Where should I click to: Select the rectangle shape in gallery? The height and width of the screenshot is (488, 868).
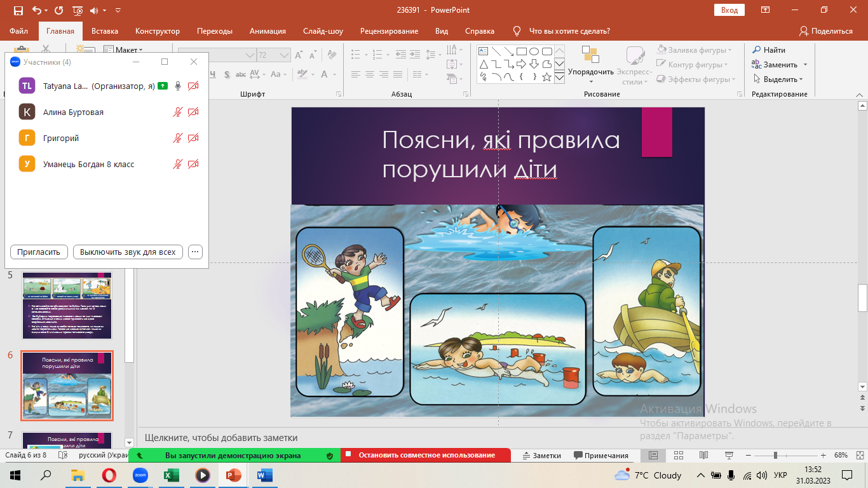pyautogui.click(x=521, y=51)
